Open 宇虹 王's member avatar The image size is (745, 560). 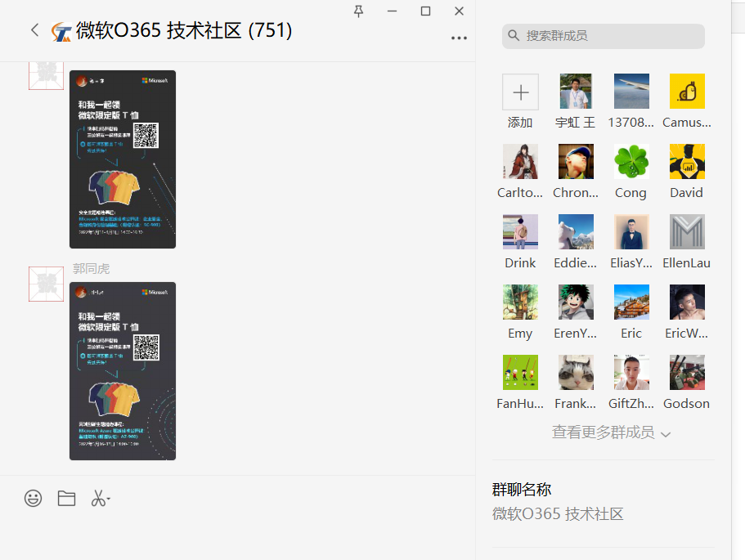coord(576,92)
